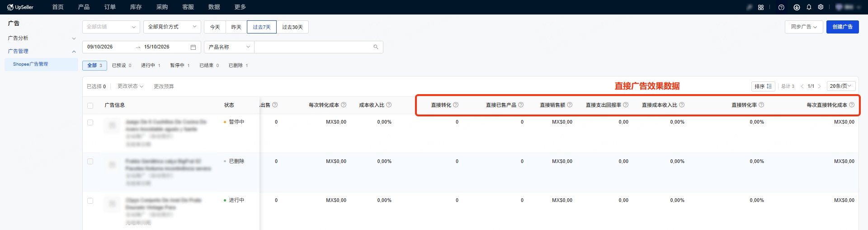The height and width of the screenshot is (230, 868).
Task: Open the 更多 menu item
Action: (241, 7)
